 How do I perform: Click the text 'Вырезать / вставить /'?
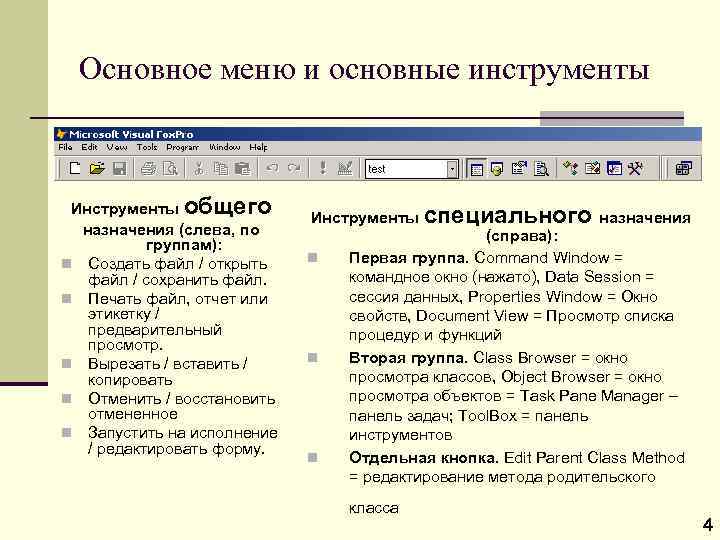click(x=168, y=364)
